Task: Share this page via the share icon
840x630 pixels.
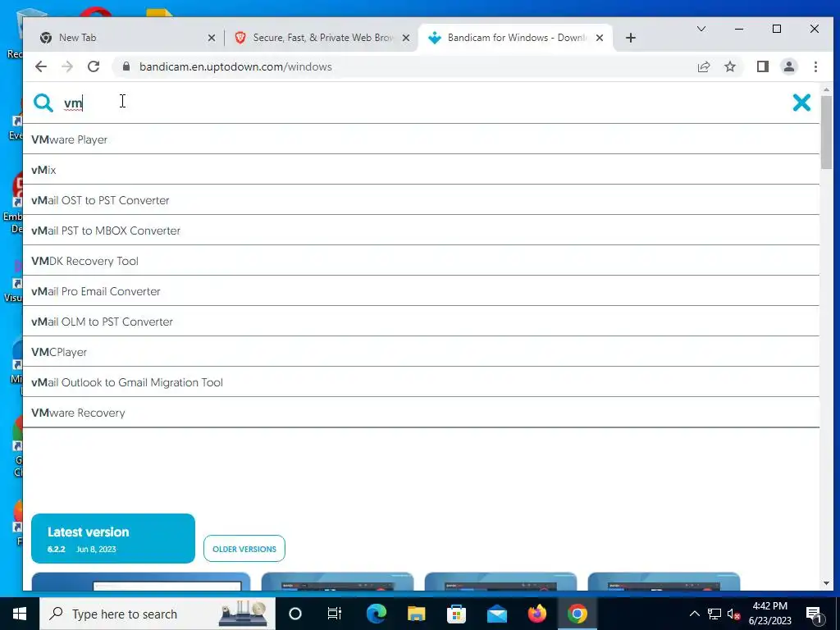Action: (x=703, y=66)
